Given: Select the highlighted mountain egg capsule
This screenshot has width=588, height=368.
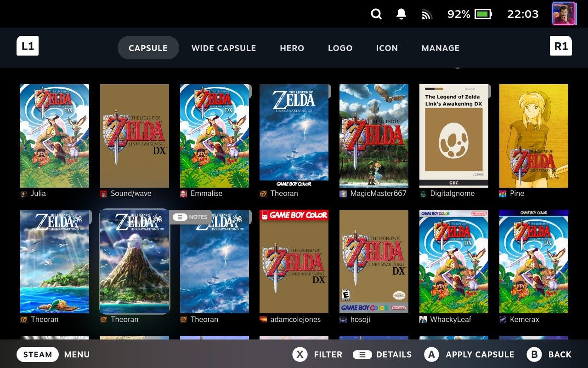Looking at the screenshot, I should coord(135,262).
